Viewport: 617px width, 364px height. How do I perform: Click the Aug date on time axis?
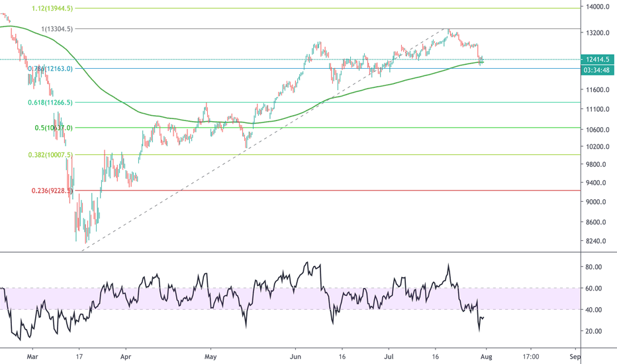pos(487,357)
